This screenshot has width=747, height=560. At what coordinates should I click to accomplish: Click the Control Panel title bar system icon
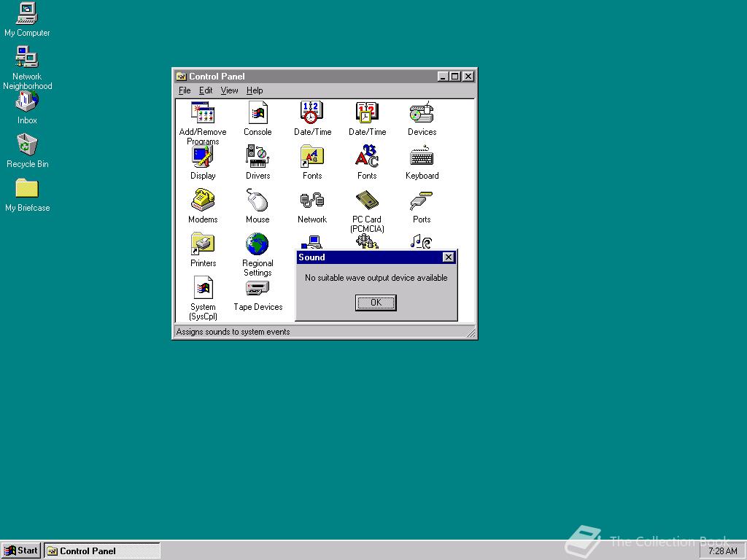(x=181, y=76)
